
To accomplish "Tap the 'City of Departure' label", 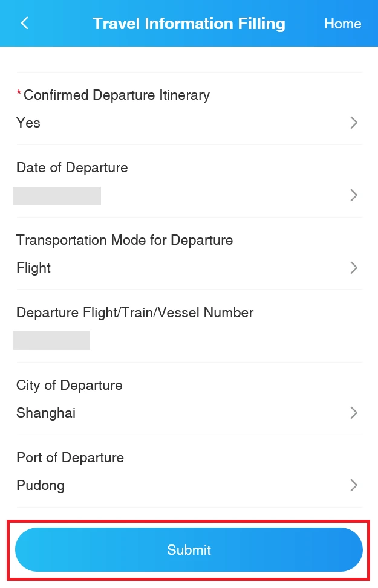I will coord(70,385).
